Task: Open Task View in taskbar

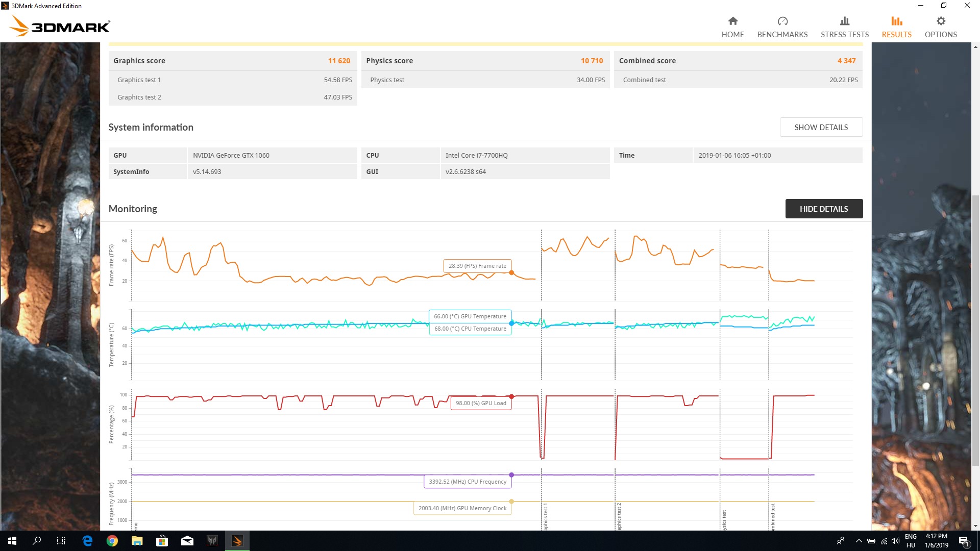Action: [61, 541]
